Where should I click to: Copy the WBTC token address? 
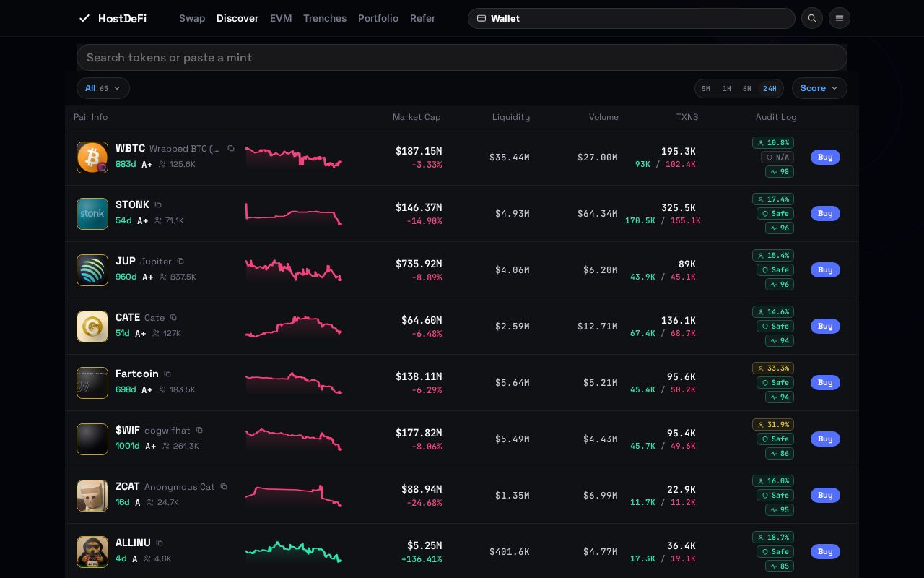[x=231, y=148]
